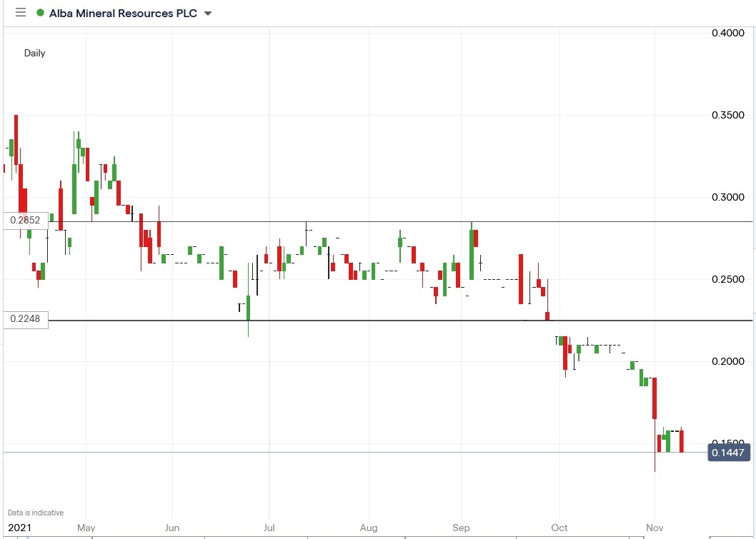This screenshot has width=756, height=539.
Task: Click the Data is indicative notice
Action: click(33, 512)
